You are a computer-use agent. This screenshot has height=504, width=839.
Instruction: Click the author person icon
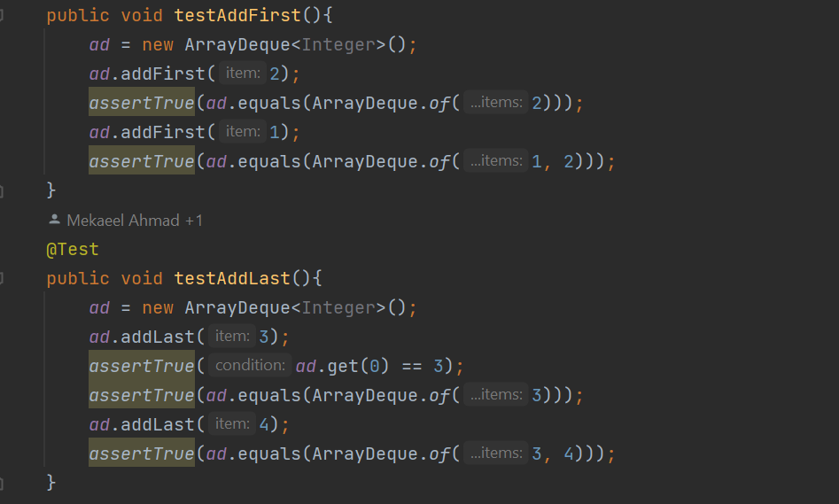[x=55, y=220]
